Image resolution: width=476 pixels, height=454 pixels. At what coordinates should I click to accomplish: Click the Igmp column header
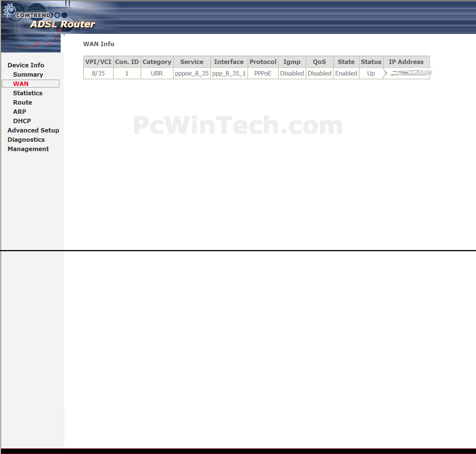coord(292,62)
